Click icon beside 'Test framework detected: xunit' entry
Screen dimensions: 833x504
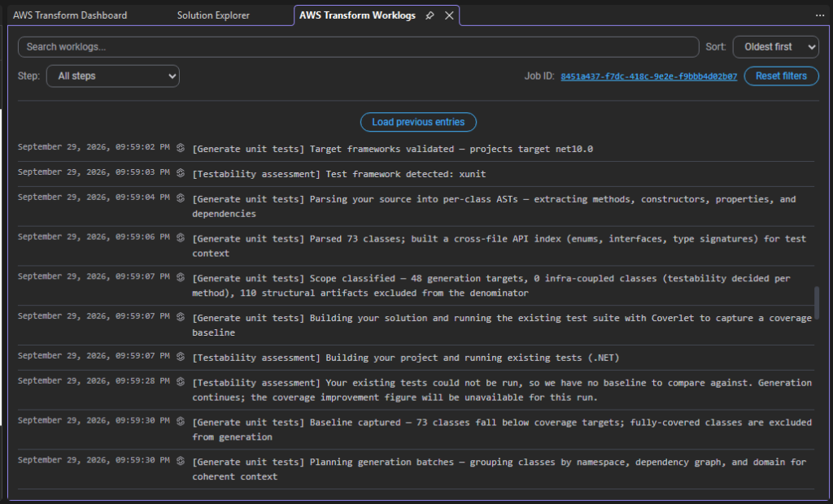coord(181,172)
